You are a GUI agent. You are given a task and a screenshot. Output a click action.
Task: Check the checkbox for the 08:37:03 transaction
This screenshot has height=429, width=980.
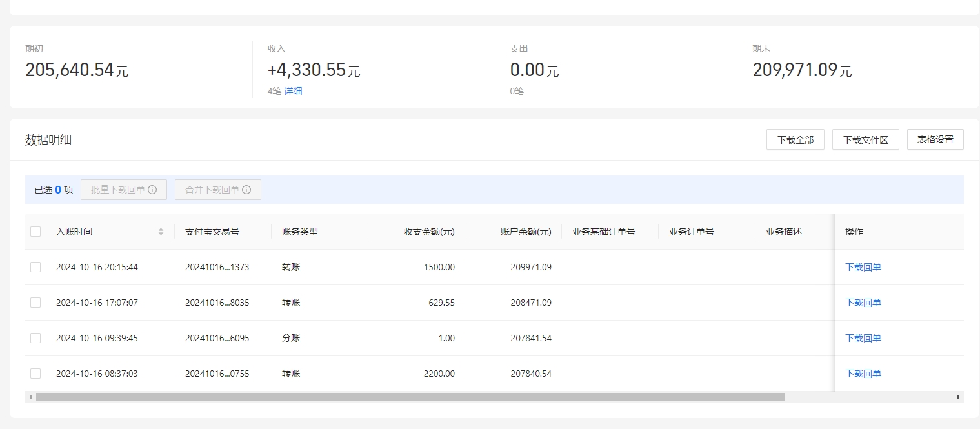35,373
